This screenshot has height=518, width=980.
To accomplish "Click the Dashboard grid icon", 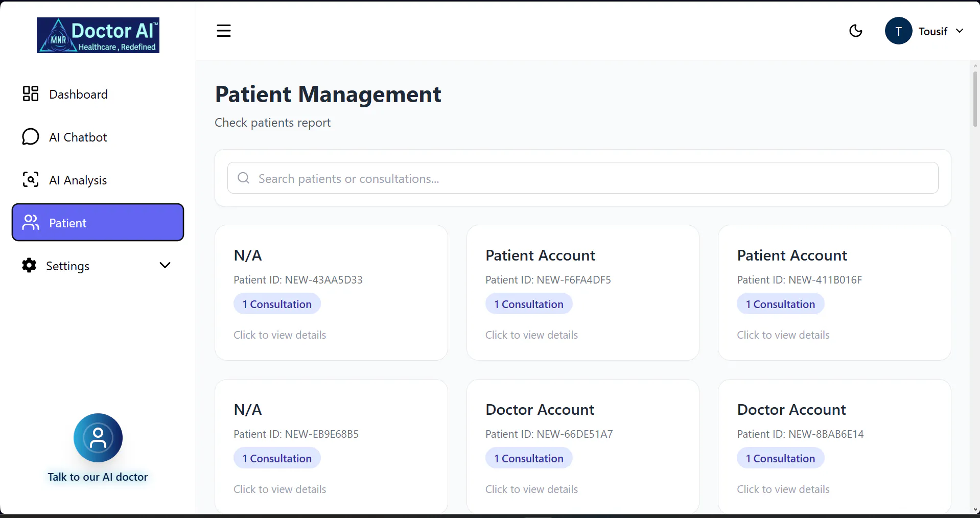I will click(31, 93).
